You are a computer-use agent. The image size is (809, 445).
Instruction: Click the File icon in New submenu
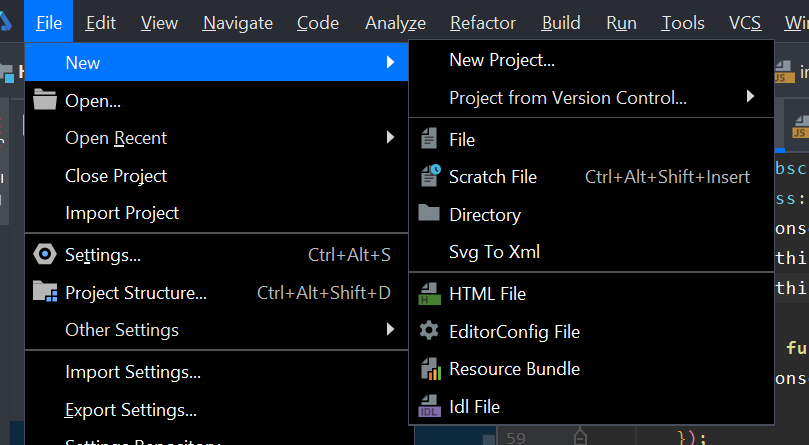click(x=430, y=139)
